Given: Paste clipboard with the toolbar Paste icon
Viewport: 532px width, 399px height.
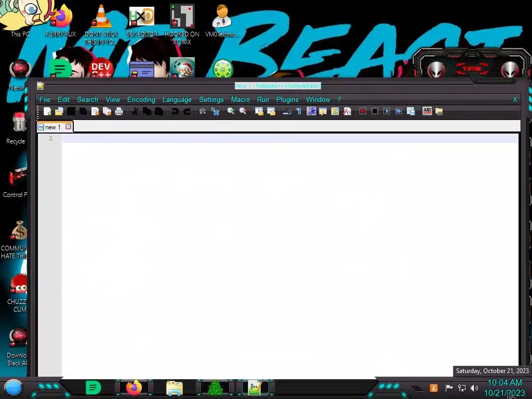Looking at the screenshot, I should tap(159, 111).
